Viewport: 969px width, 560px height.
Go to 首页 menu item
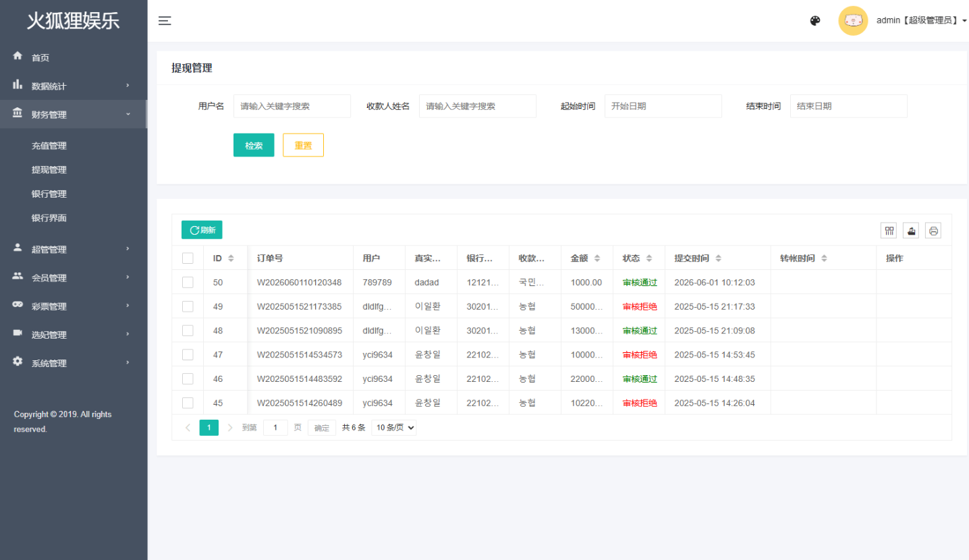[74, 57]
